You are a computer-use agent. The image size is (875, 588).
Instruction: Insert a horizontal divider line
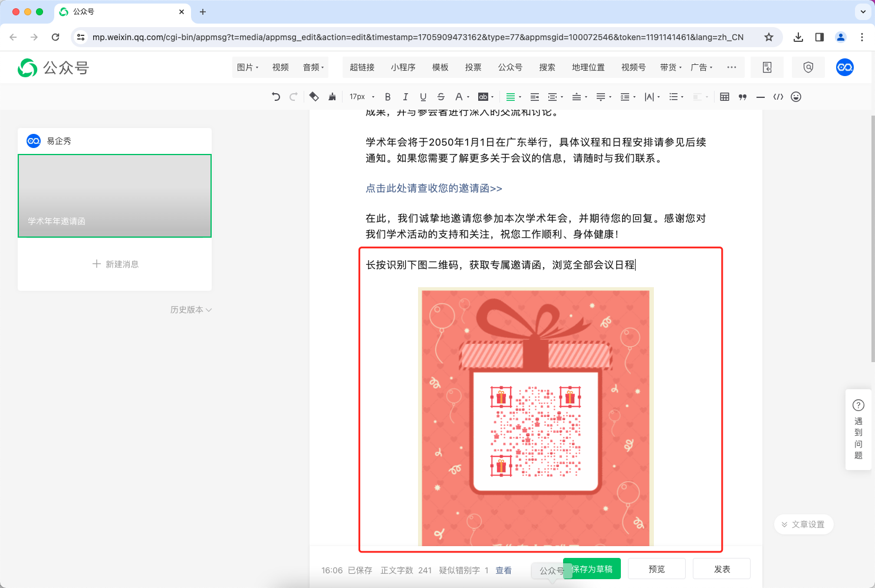tap(761, 97)
